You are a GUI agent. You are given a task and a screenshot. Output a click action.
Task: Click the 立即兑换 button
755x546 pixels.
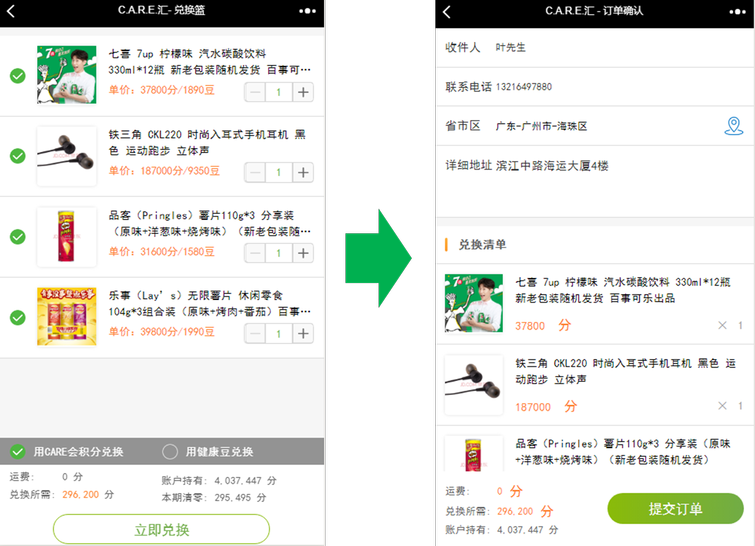click(x=161, y=530)
